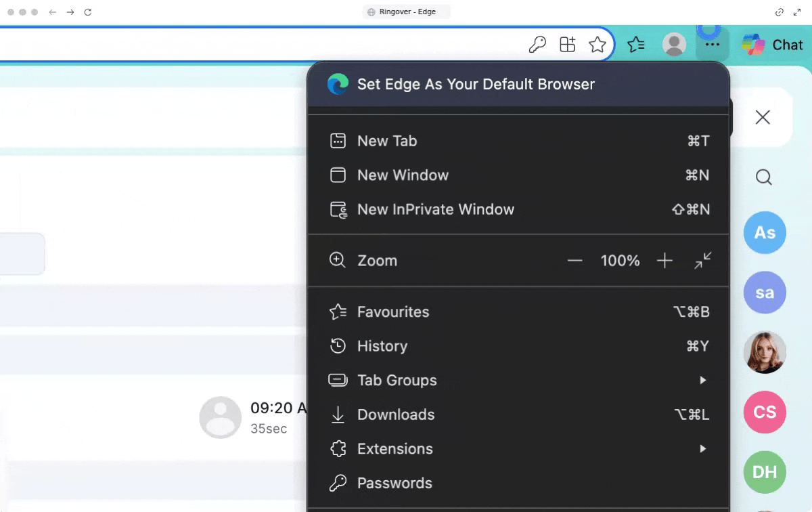The width and height of the screenshot is (812, 512).
Task: Click the browser forward arrow
Action: [x=70, y=12]
